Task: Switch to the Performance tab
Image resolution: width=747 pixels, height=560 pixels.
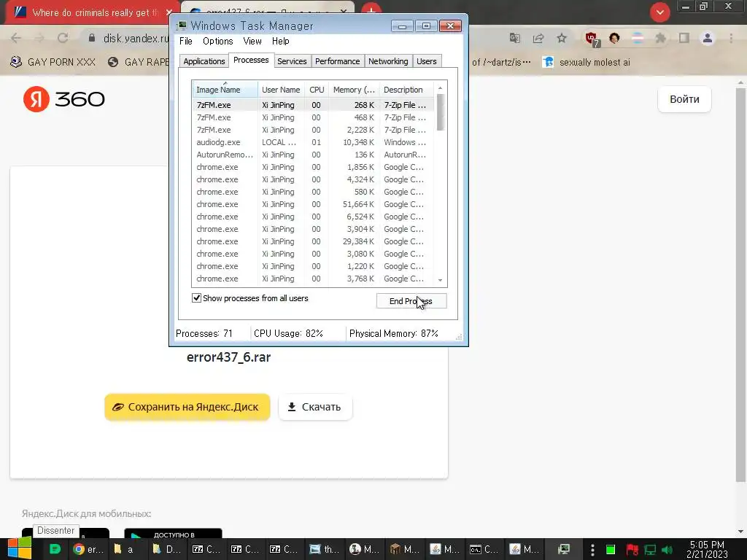Action: point(337,61)
